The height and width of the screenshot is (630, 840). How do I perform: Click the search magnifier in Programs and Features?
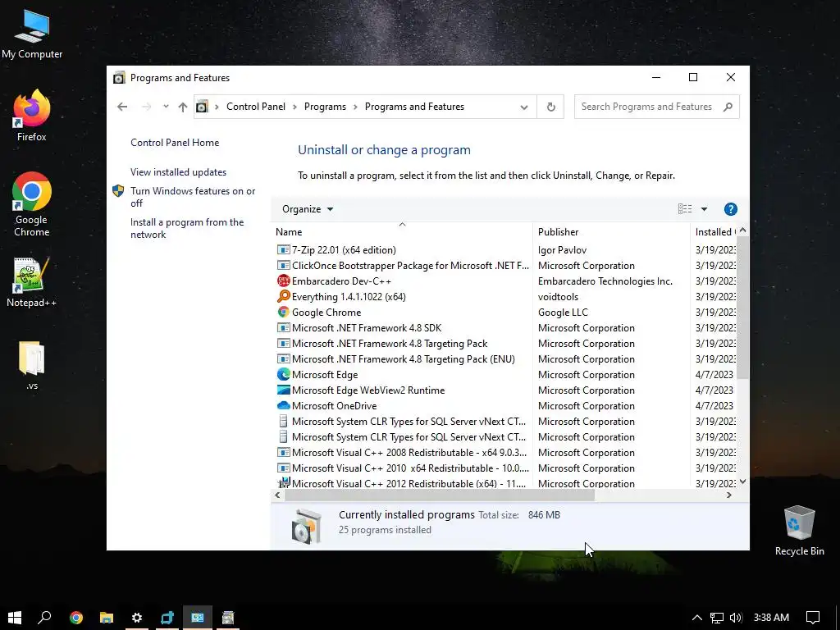(x=728, y=107)
